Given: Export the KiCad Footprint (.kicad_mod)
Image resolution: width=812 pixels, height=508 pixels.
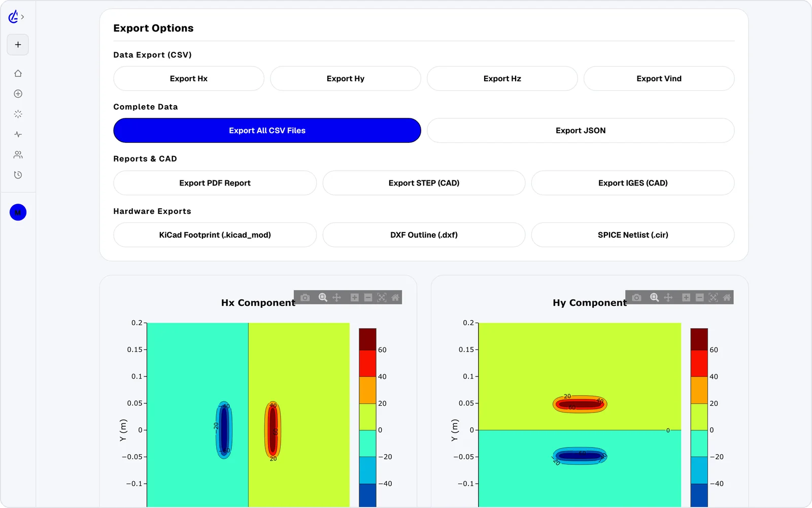Looking at the screenshot, I should pyautogui.click(x=215, y=235).
